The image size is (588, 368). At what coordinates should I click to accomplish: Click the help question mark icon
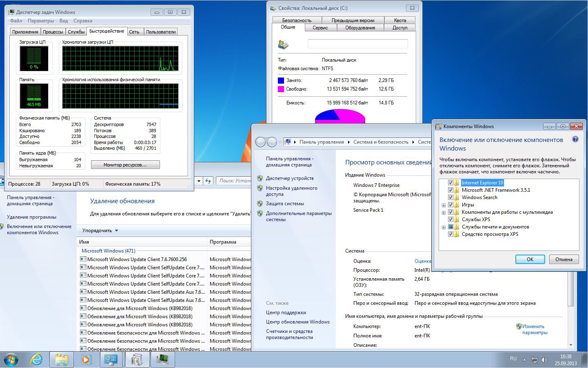click(x=575, y=140)
